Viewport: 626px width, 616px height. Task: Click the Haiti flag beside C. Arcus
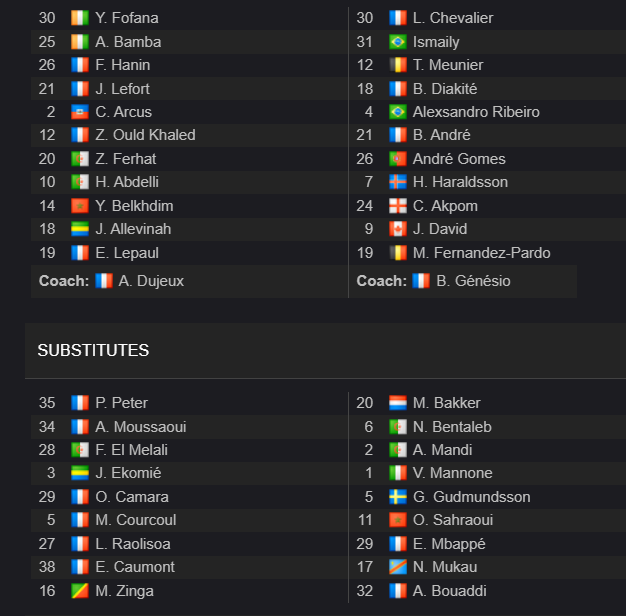80,112
